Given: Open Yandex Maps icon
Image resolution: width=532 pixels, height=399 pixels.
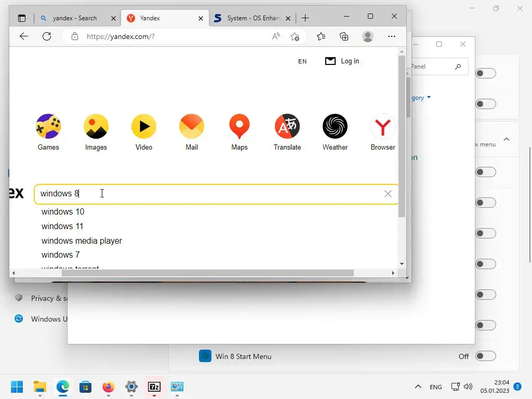Looking at the screenshot, I should (240, 126).
